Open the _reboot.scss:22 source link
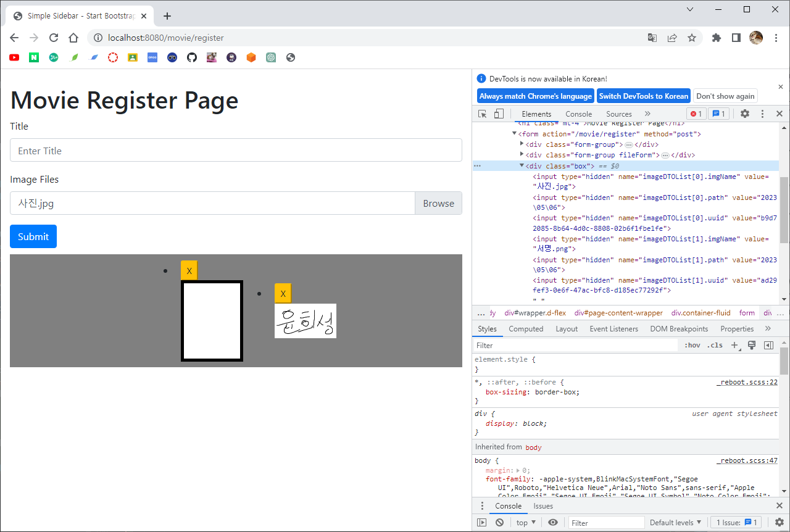Screen dimensions: 790x532 (x=747, y=382)
